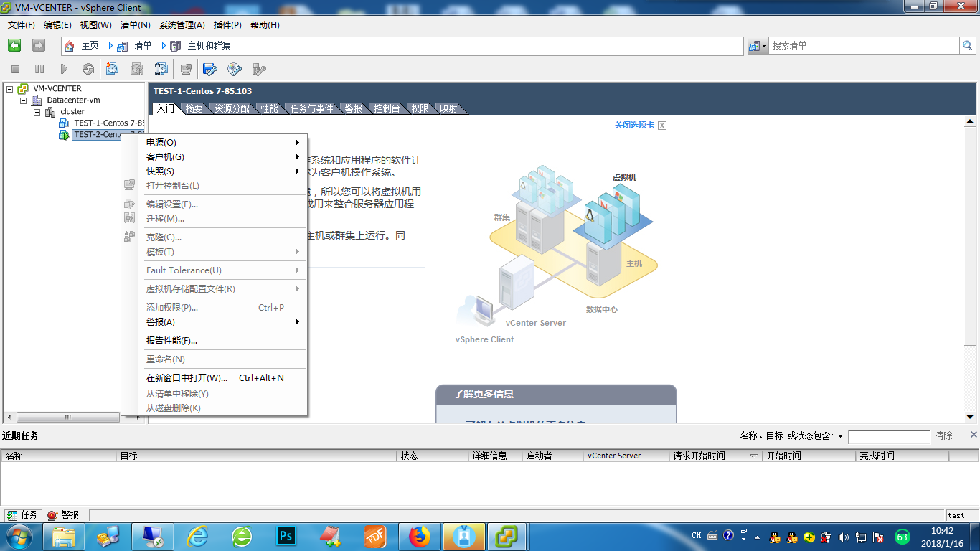Click the floppy device connect icon
This screenshot has width=980, height=551.
(210, 69)
